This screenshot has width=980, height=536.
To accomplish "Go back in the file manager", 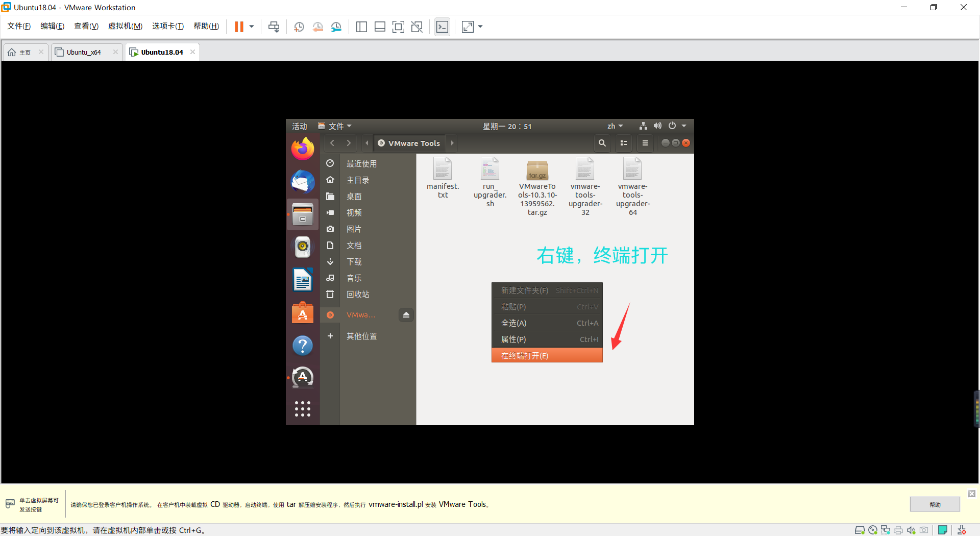I will pos(332,143).
